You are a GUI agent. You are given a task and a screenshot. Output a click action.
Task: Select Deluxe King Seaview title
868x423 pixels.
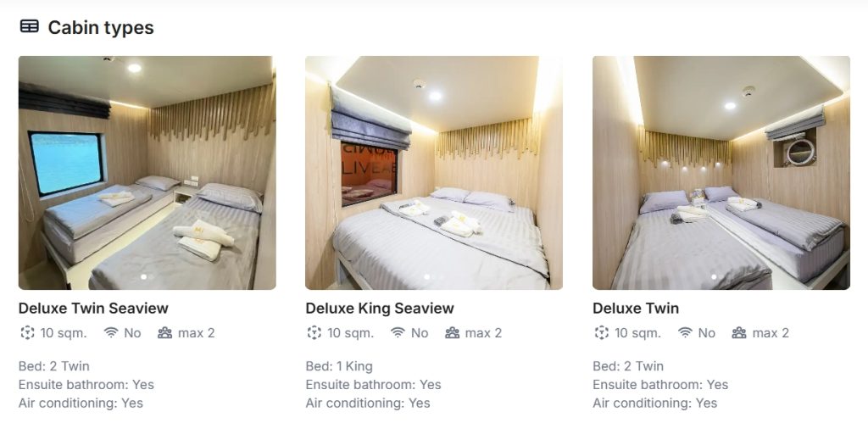coord(380,308)
